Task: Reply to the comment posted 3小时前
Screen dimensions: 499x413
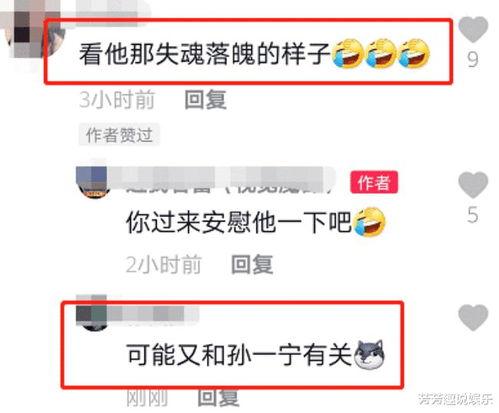Action: click(206, 100)
